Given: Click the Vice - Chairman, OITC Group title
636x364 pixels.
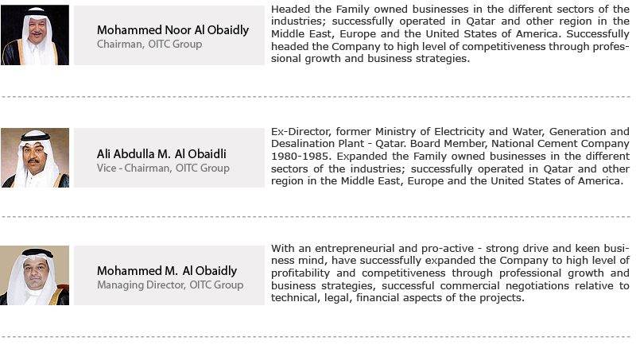Looking at the screenshot, I should tap(163, 168).
